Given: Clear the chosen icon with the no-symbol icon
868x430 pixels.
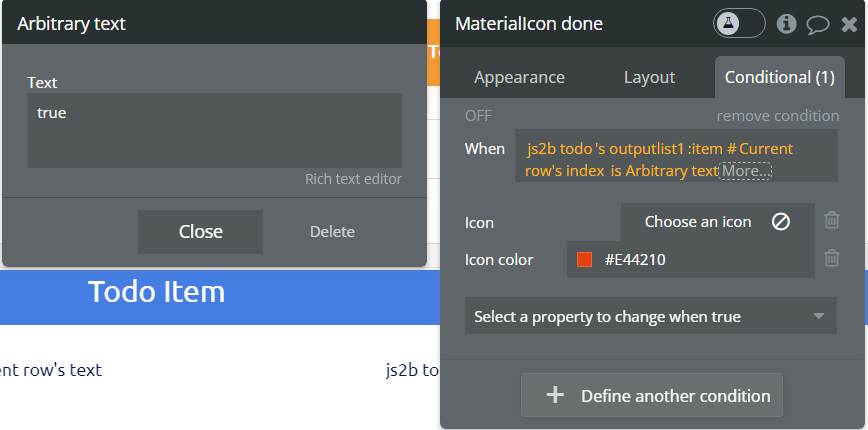Looking at the screenshot, I should pyautogui.click(x=781, y=222).
